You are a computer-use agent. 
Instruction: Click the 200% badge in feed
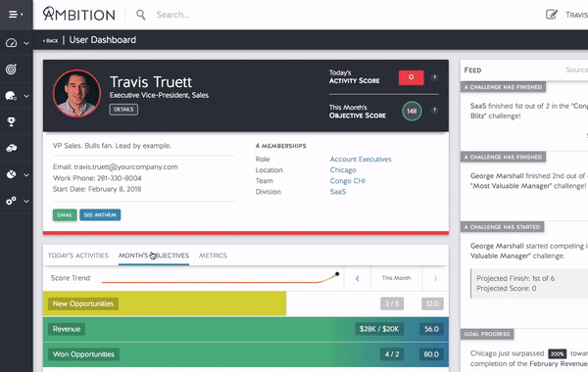558,353
